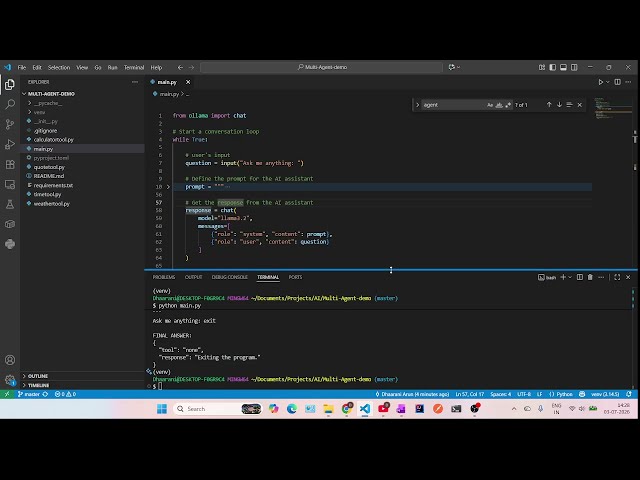Toggle Use Regular Expression in find widget
640x480 pixels.
click(508, 105)
